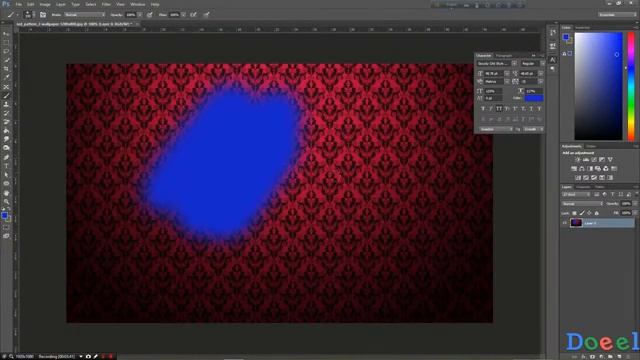Open the Flow slider arrow in options bar
640x360 pixels.
click(x=184, y=15)
